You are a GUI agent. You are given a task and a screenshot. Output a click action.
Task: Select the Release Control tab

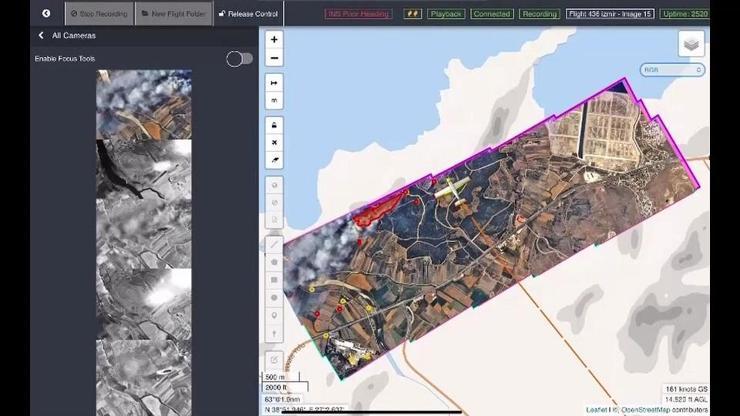[249, 13]
